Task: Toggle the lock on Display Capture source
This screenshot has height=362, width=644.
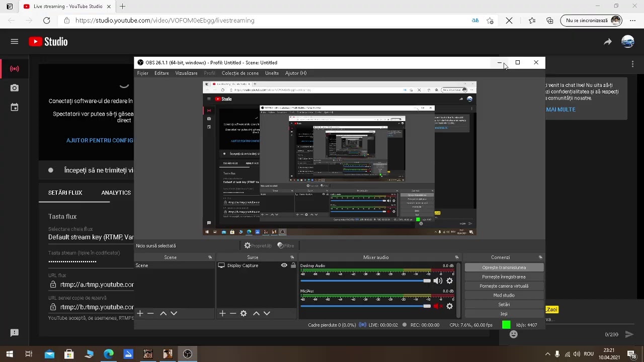Action: [x=293, y=265]
